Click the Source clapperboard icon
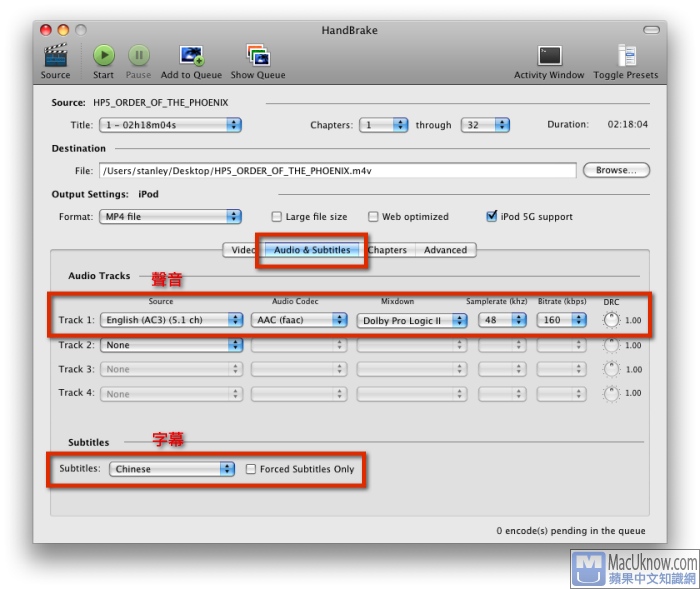Viewport: 700px width, 589px height. tap(56, 56)
